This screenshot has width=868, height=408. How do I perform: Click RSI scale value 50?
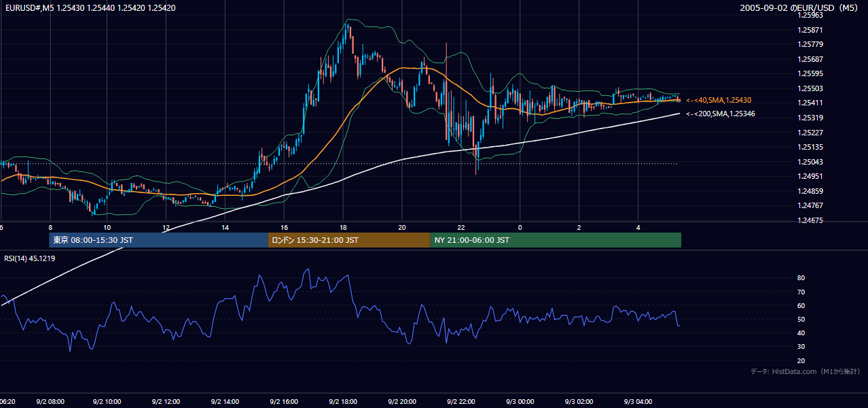(x=801, y=319)
